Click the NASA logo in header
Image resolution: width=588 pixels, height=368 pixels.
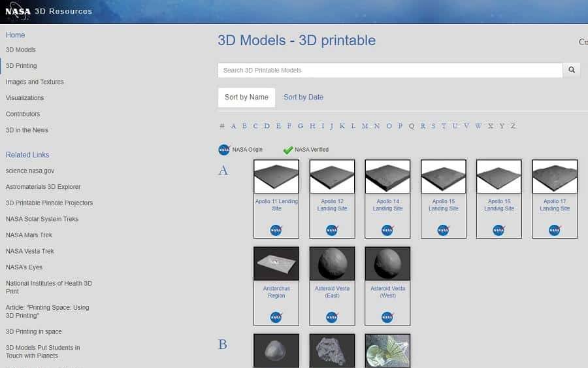(17, 11)
